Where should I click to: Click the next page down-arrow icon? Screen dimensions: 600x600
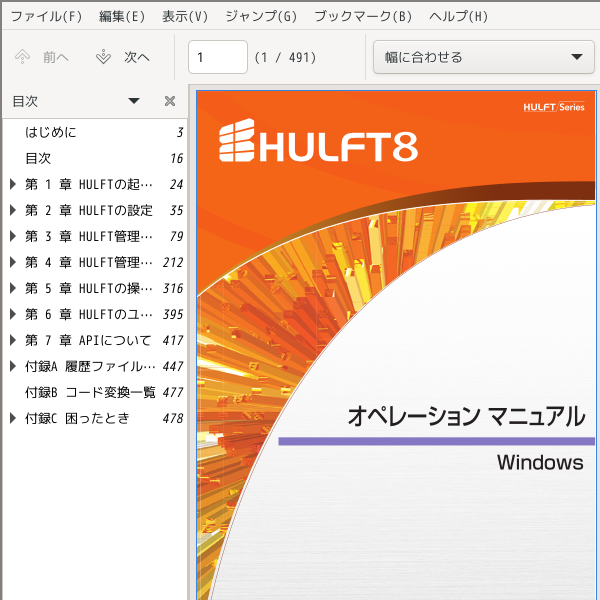pos(103,57)
